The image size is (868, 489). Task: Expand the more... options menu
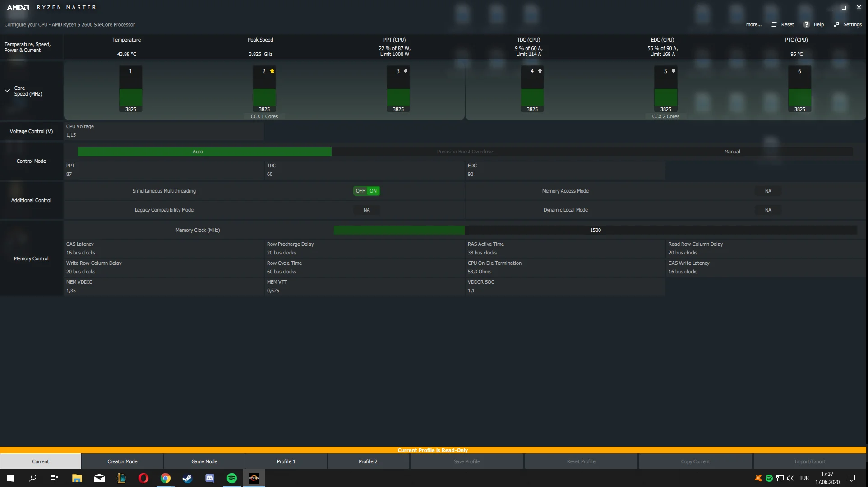click(x=753, y=25)
